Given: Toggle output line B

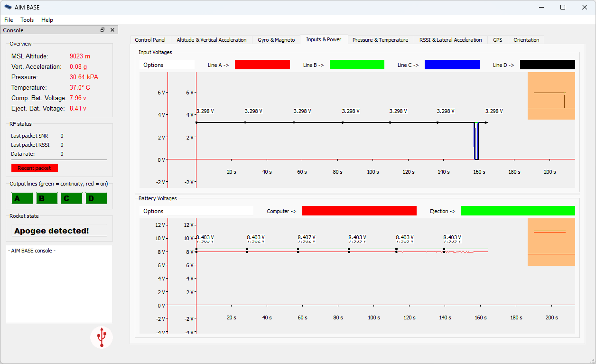Looking at the screenshot, I should tap(47, 198).
